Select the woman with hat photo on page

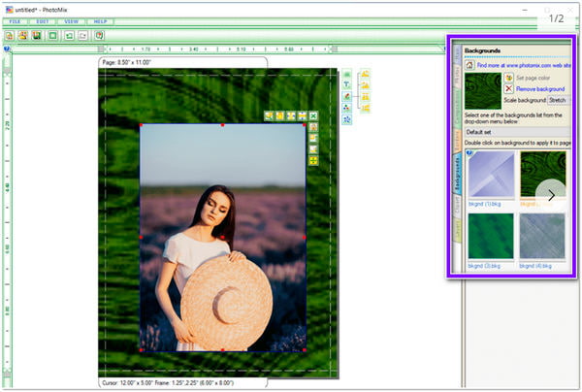223,238
